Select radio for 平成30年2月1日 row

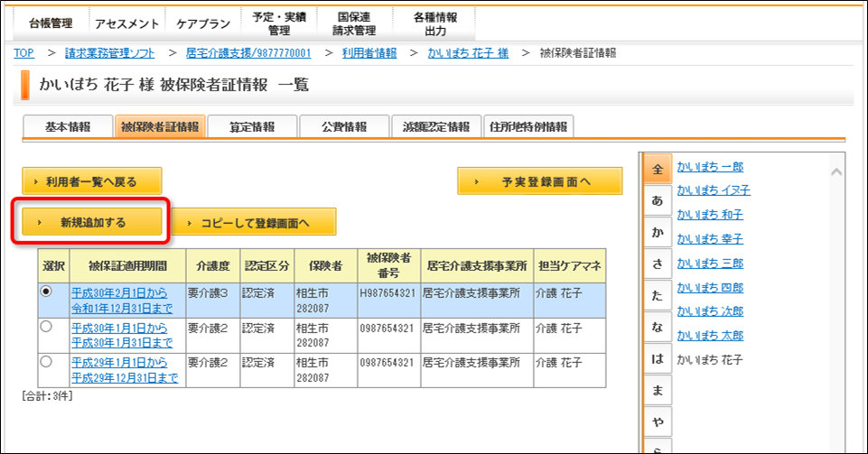[x=46, y=292]
